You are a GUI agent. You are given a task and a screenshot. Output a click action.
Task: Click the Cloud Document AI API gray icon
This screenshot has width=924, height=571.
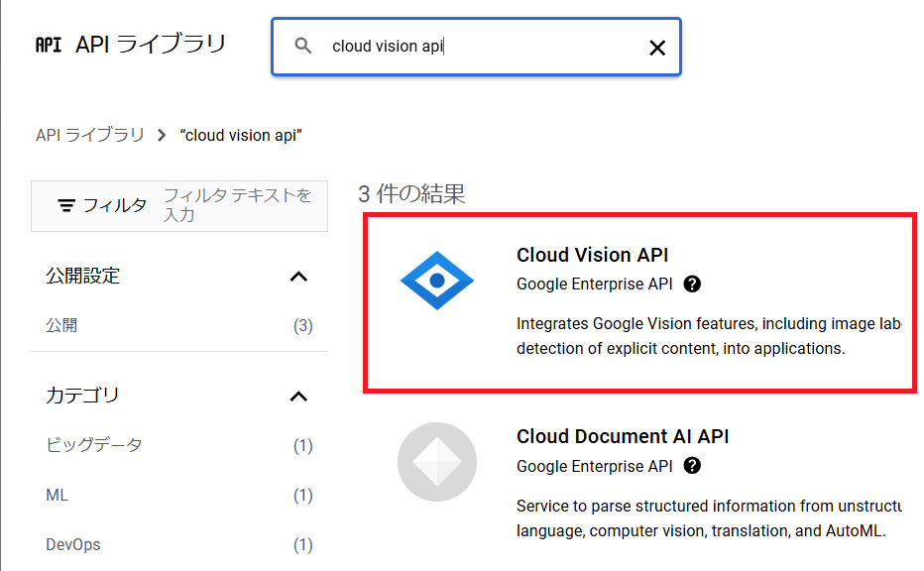(436, 462)
